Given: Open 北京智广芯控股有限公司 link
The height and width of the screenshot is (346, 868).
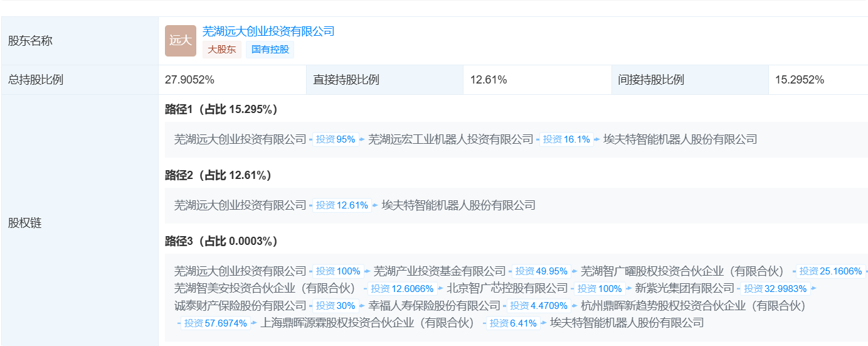Looking at the screenshot, I should pos(507,288).
